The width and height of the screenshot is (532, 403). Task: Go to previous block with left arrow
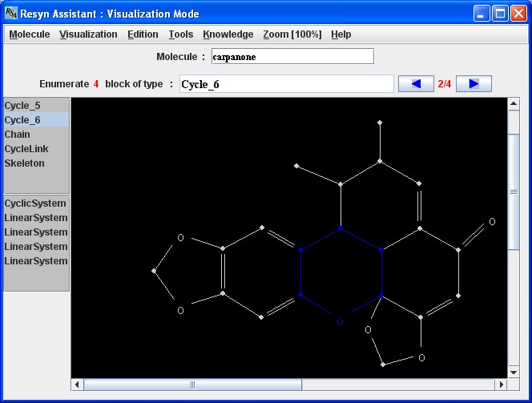pos(416,84)
